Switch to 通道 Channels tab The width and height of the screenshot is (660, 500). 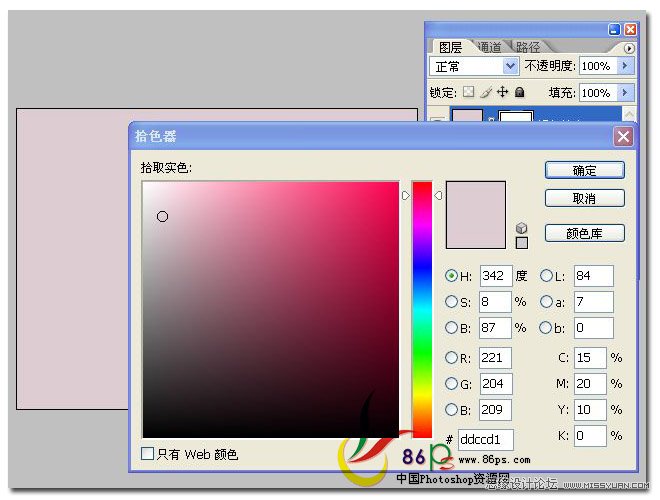[x=490, y=47]
